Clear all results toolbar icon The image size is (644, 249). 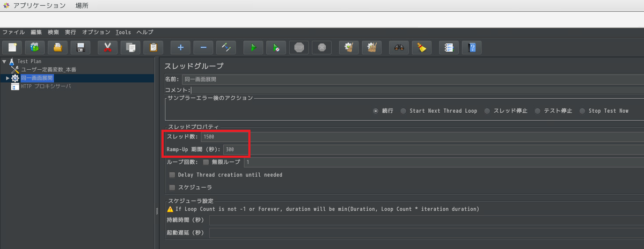(372, 47)
